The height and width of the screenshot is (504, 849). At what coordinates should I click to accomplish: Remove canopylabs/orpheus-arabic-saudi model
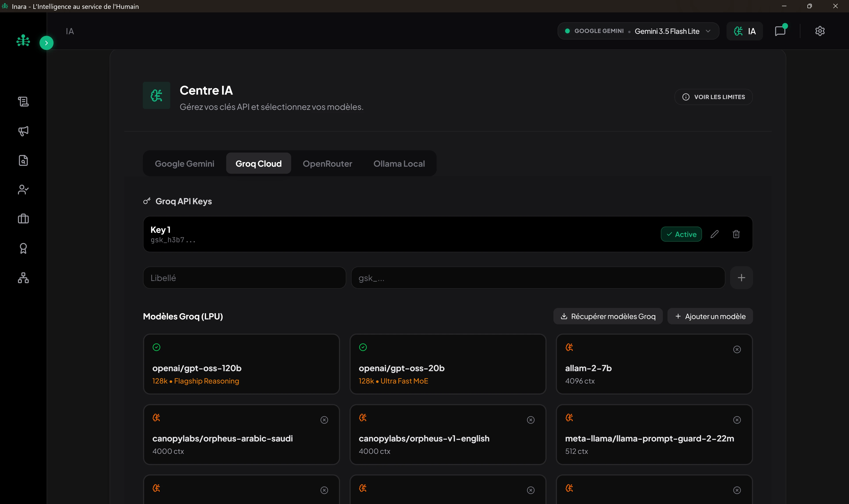point(324,420)
